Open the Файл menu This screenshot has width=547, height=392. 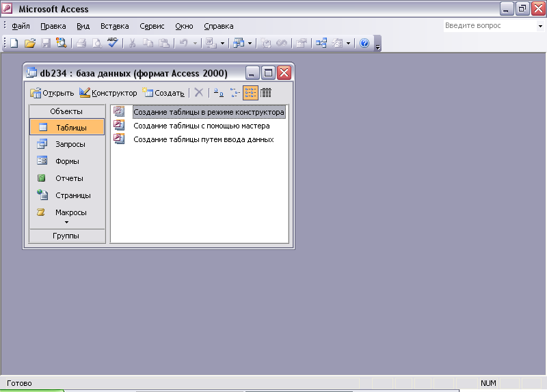click(21, 26)
